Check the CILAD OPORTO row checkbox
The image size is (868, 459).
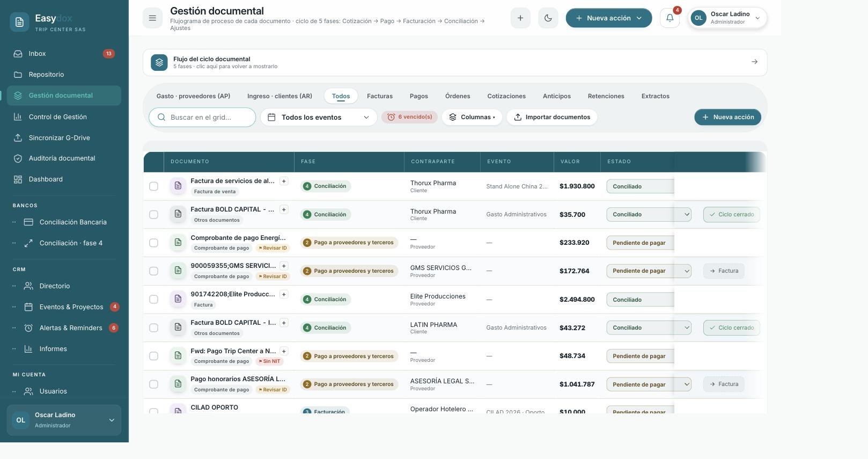click(153, 411)
